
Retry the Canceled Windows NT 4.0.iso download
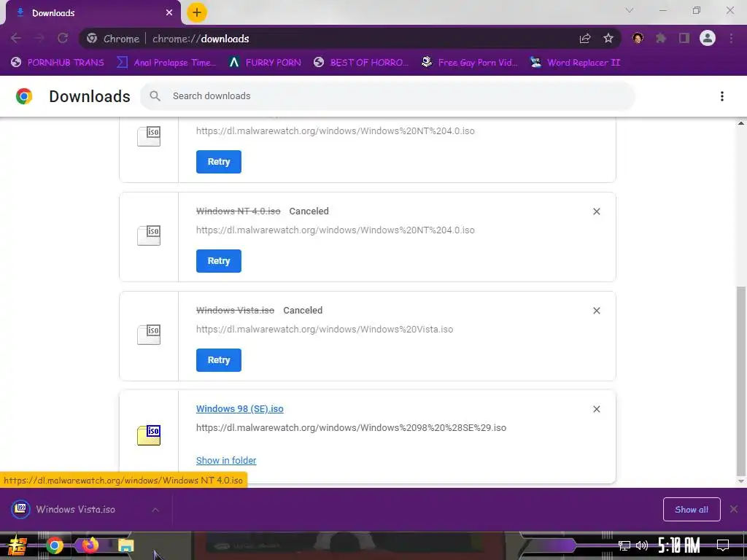click(x=219, y=261)
